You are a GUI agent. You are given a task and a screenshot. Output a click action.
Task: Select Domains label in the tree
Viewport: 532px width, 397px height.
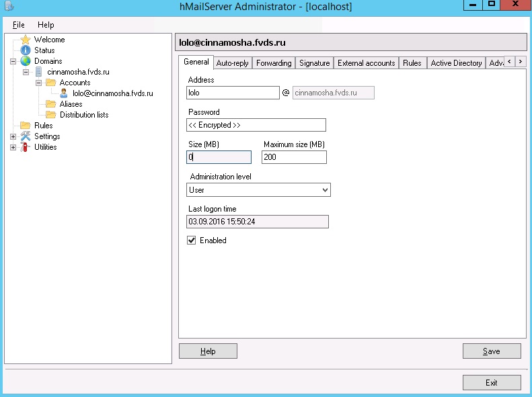tap(48, 61)
